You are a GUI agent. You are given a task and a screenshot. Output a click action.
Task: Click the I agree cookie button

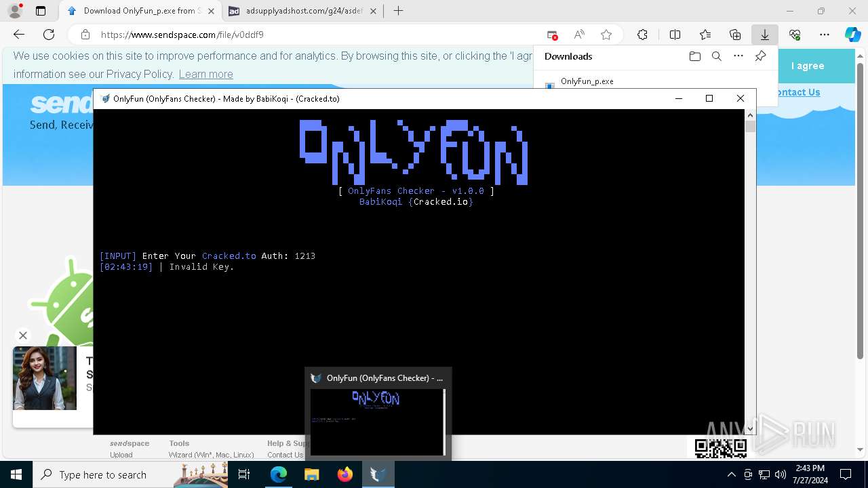[x=807, y=66]
